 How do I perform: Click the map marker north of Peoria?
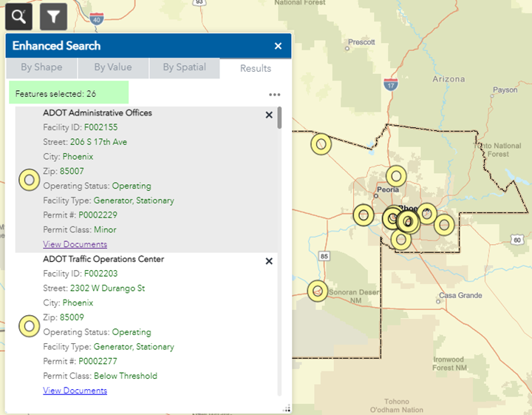(396, 176)
